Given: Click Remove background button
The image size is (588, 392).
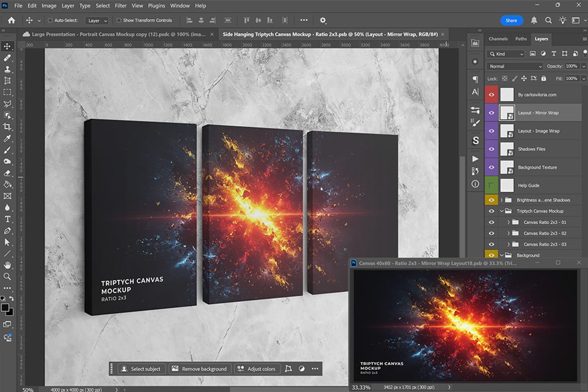Looking at the screenshot, I should (x=199, y=369).
